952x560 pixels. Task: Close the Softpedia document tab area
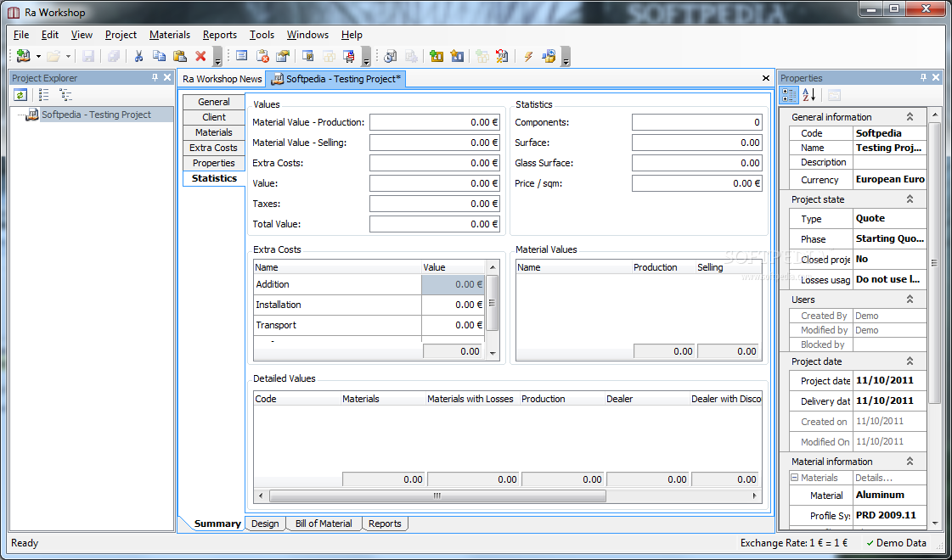[x=766, y=78]
